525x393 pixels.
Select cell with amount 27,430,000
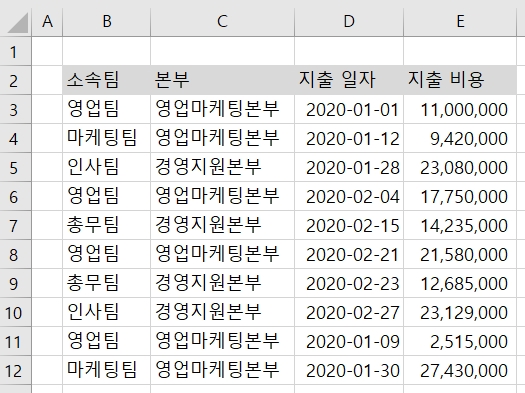pyautogui.click(x=460, y=371)
